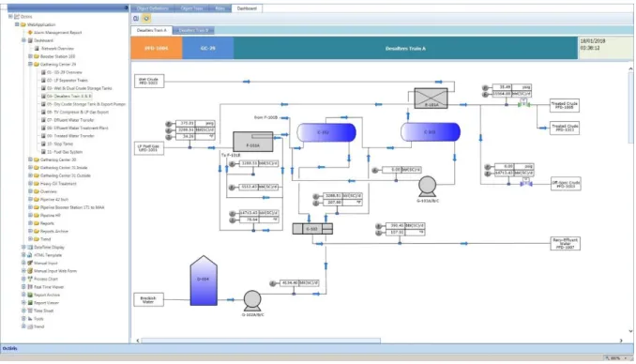Click the OctiVis label in bottom bar
The image size is (636, 364).
tap(9, 349)
